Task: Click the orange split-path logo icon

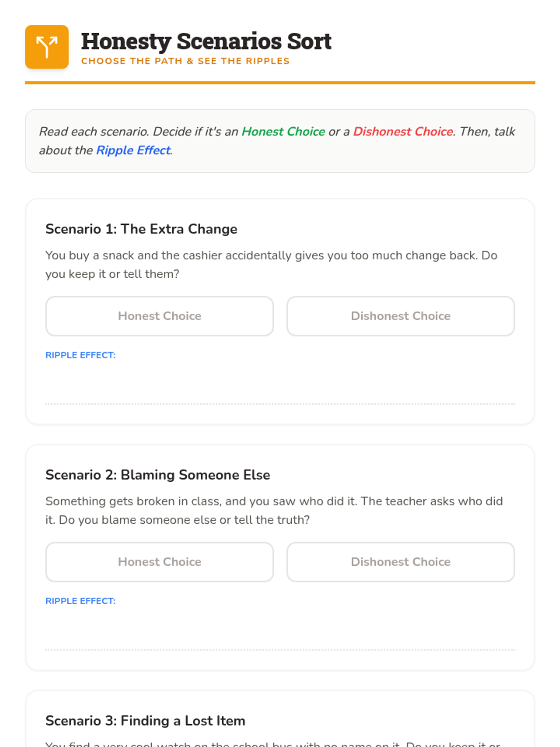Action: (x=47, y=47)
